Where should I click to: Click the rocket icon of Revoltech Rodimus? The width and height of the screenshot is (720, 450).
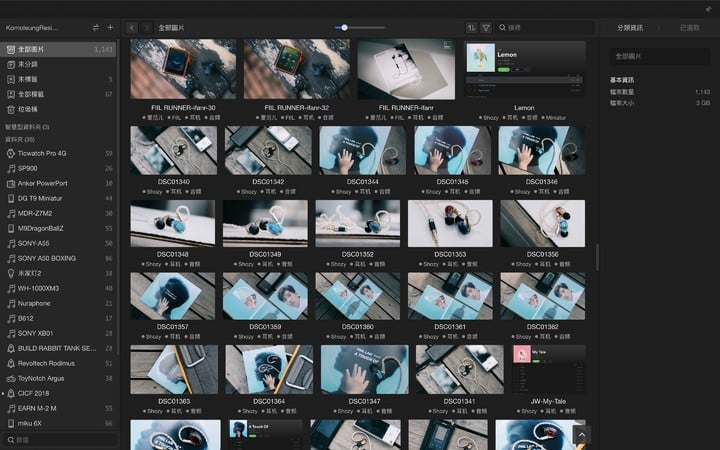click(x=11, y=363)
